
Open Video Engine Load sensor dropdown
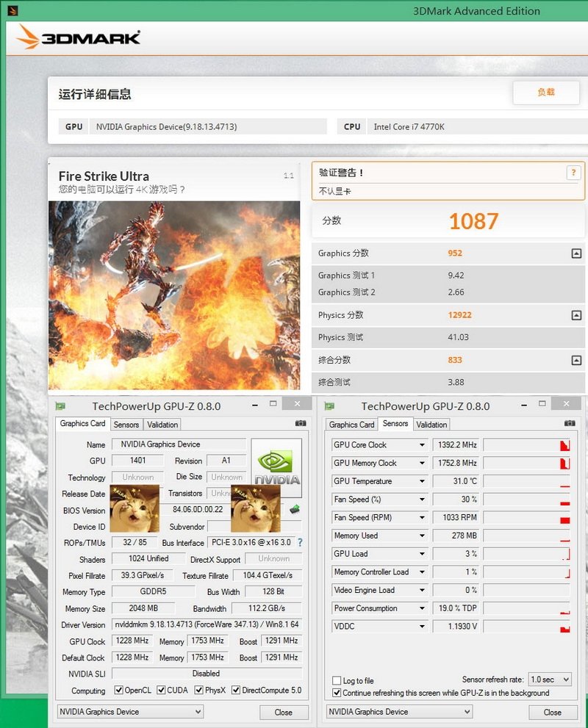point(422,590)
